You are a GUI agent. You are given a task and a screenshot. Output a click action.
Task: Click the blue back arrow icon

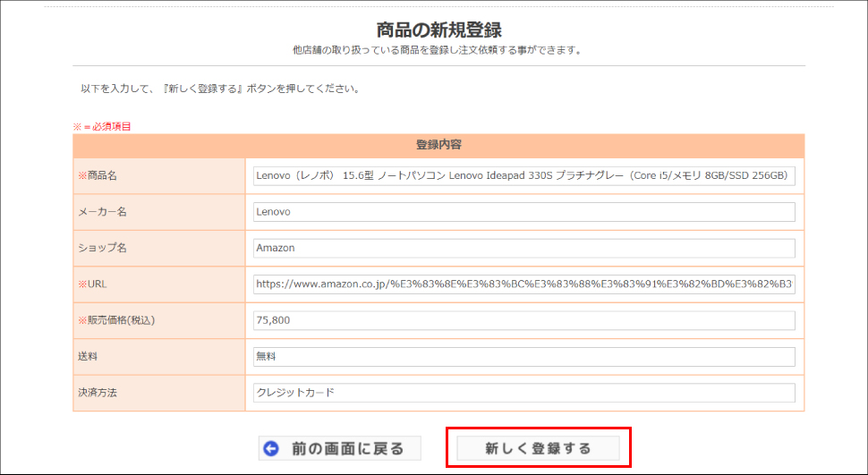pyautogui.click(x=271, y=448)
